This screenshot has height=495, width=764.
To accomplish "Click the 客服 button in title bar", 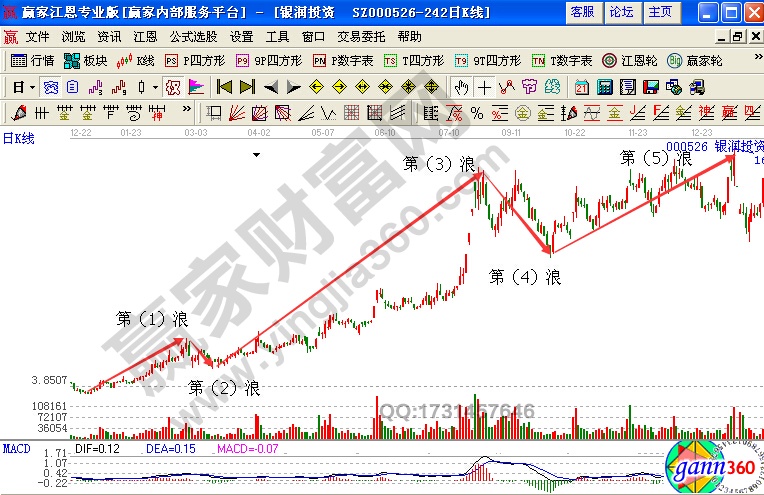I will 582,12.
